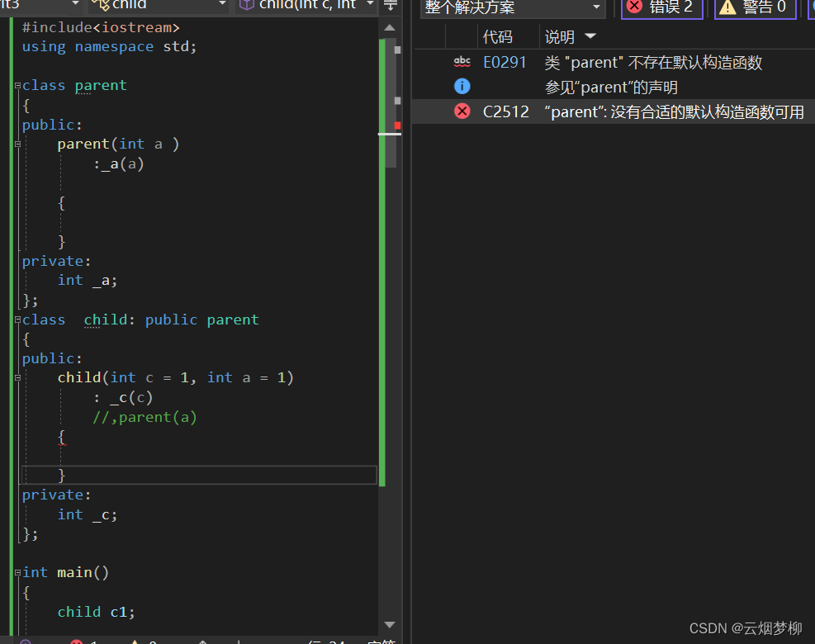The image size is (815, 644).
Task: Click the warning triangle in '警告 0' button
Action: coord(727,7)
